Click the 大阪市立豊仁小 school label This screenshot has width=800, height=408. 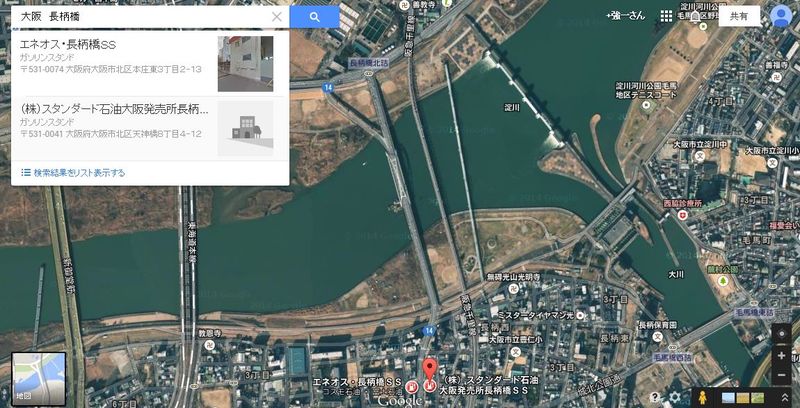click(514, 339)
